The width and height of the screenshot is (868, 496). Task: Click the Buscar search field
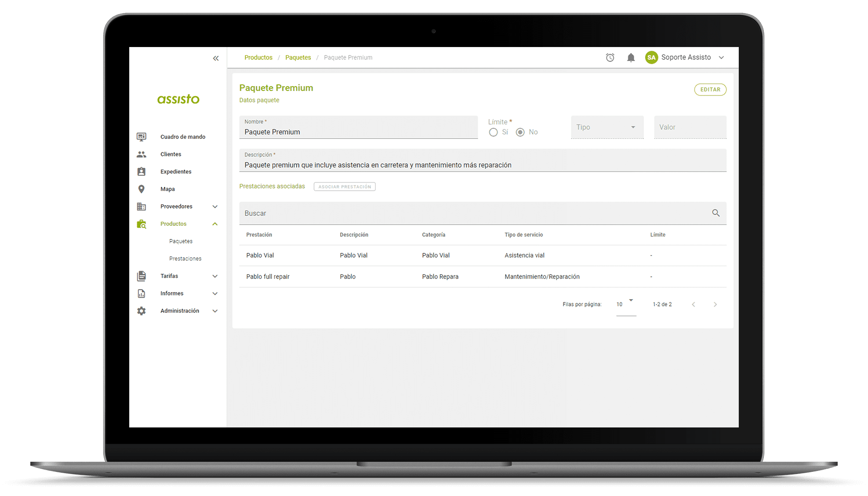475,213
